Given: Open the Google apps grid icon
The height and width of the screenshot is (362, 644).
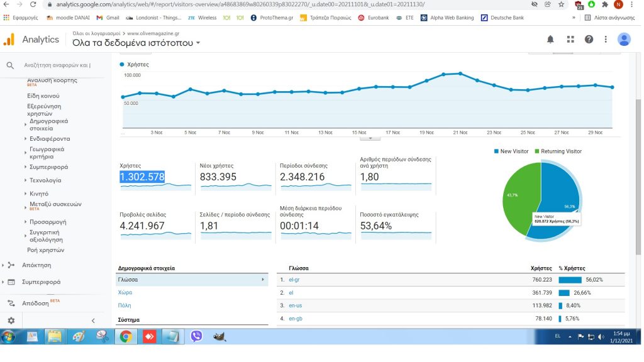Looking at the screenshot, I should click(x=570, y=40).
